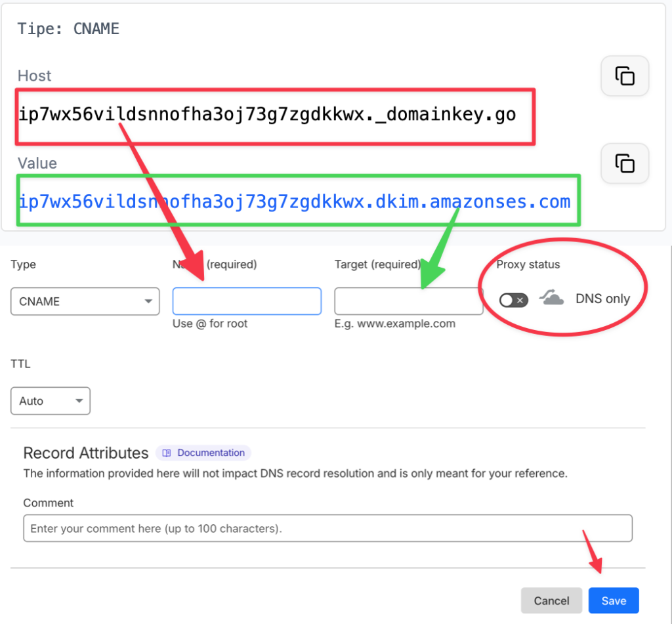
Task: Focus the Name (required) input field
Action: 247,301
